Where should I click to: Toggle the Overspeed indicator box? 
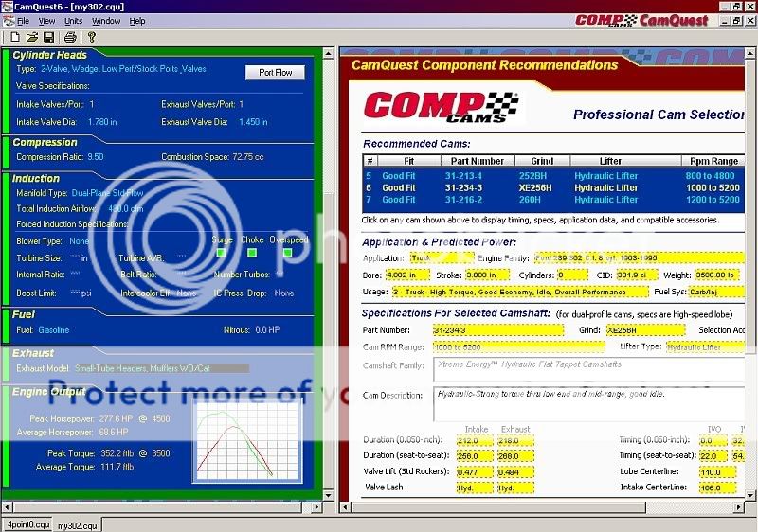click(287, 253)
